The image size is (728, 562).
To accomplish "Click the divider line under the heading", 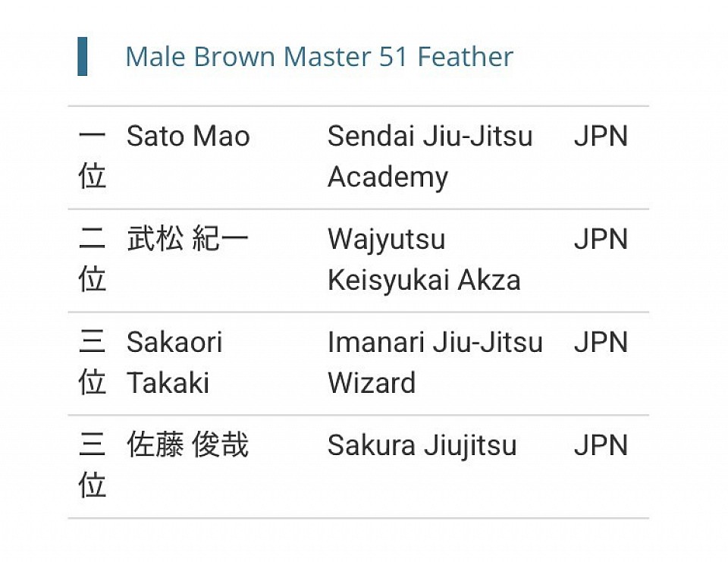I will 358,106.
